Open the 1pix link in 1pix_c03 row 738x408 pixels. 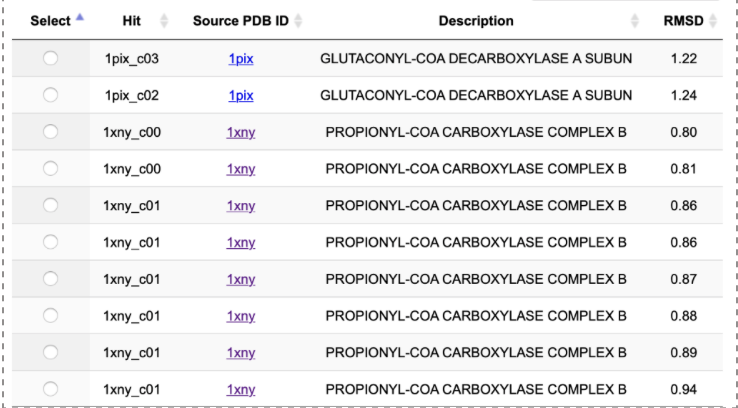point(240,59)
